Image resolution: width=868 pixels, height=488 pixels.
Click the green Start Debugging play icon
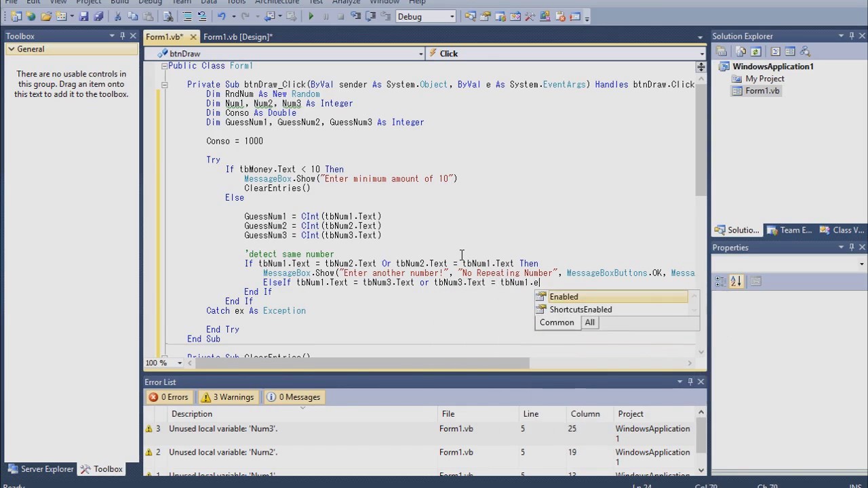click(x=311, y=16)
